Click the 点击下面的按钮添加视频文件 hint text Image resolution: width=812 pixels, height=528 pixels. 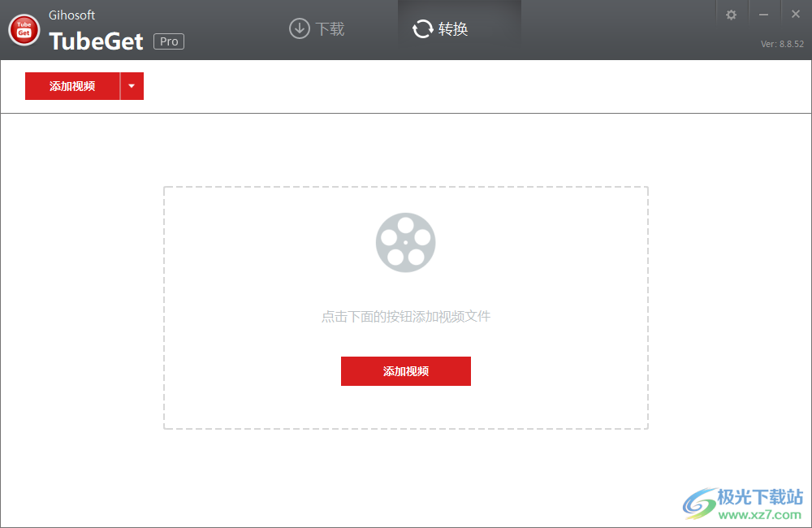[405, 316]
